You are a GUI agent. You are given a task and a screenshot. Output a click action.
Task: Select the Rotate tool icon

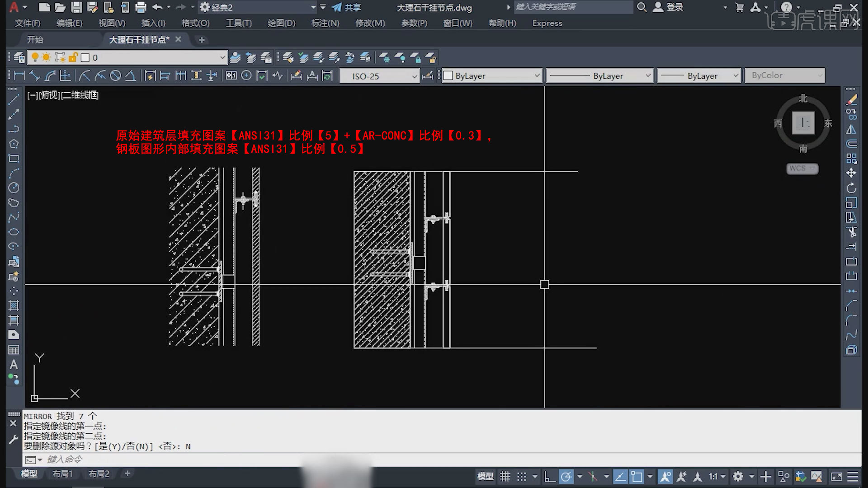pyautogui.click(x=851, y=188)
